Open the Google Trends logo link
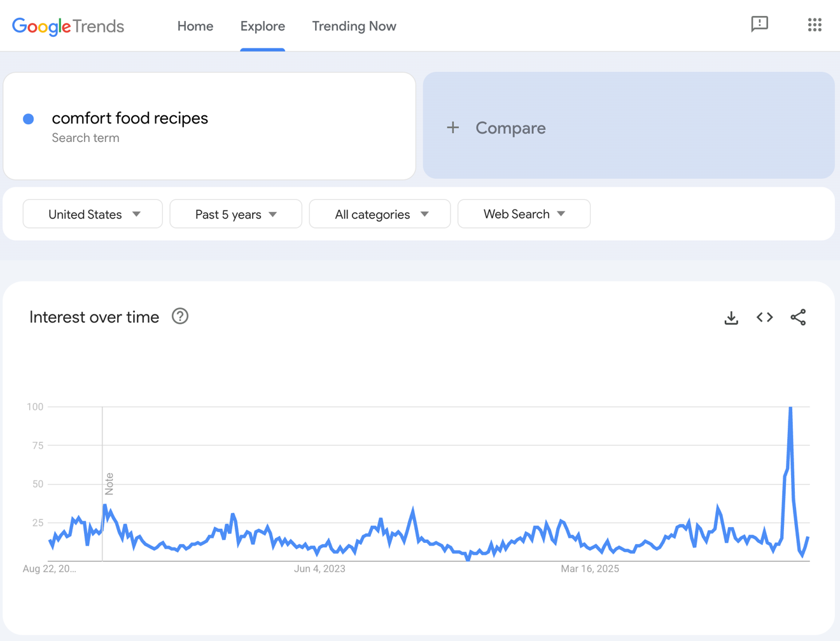840x641 pixels. pos(68,26)
